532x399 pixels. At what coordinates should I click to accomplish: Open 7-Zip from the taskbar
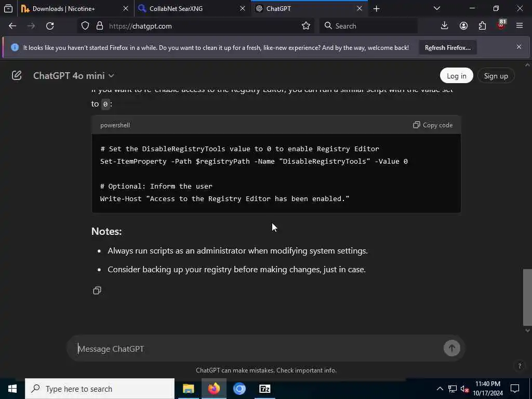click(264, 389)
